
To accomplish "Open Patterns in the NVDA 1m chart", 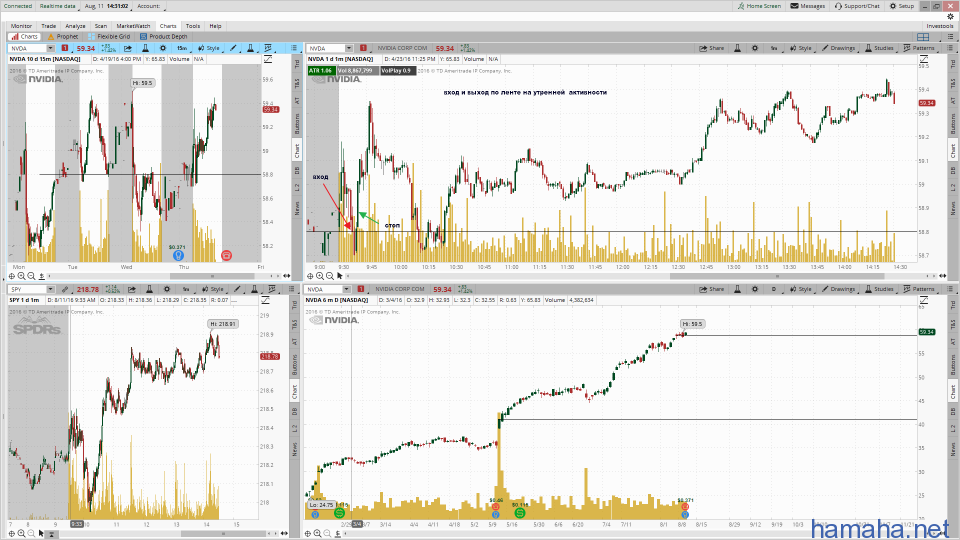I will tap(919, 48).
